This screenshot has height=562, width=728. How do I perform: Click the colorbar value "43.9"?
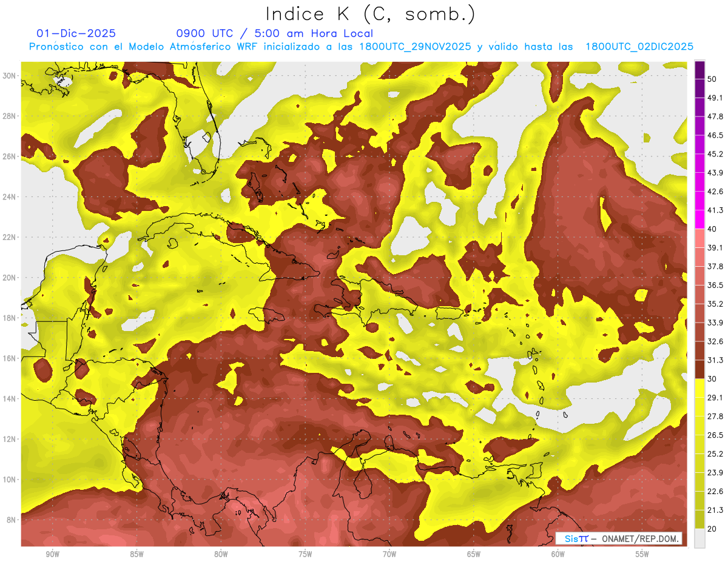pyautogui.click(x=715, y=173)
